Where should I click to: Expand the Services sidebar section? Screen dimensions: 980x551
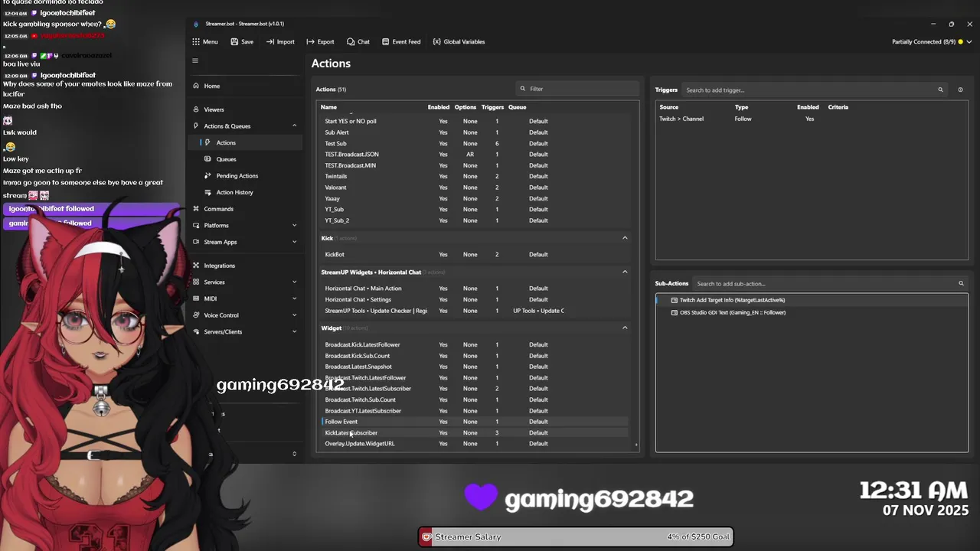point(294,282)
